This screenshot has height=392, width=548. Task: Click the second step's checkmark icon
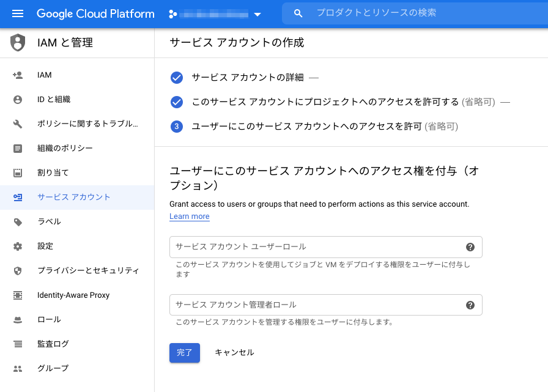pyautogui.click(x=177, y=102)
